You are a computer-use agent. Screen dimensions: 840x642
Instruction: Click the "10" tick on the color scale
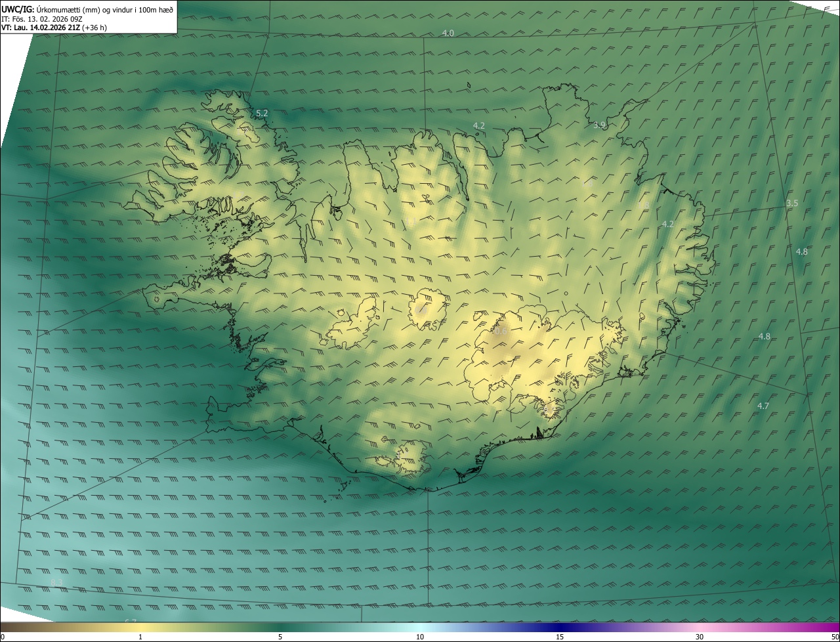[x=420, y=637]
